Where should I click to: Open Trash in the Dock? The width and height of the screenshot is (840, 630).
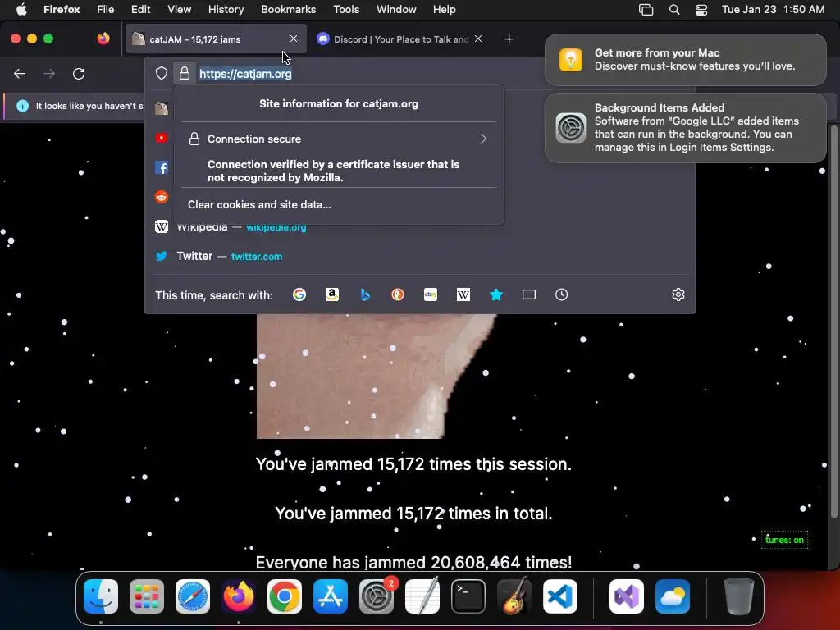click(x=739, y=596)
